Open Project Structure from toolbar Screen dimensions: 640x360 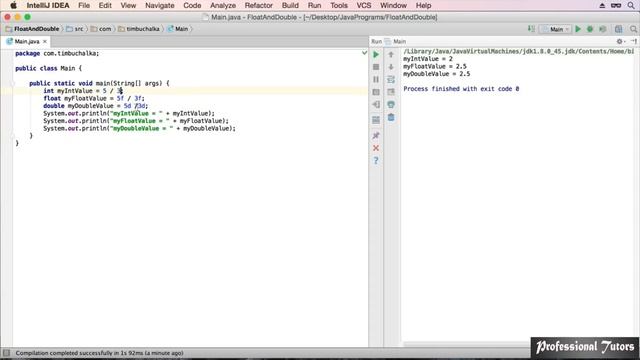(x=619, y=29)
